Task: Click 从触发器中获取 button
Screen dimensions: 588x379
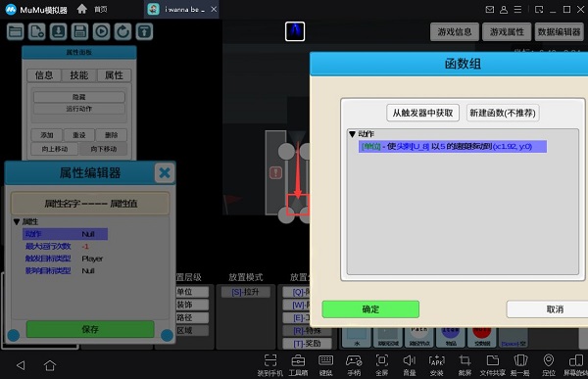Action: 422,113
